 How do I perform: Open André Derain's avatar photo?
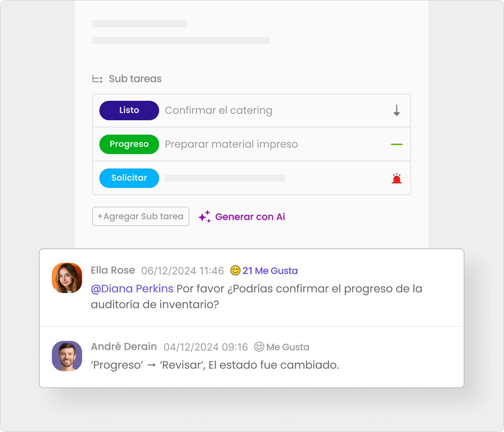pyautogui.click(x=67, y=356)
